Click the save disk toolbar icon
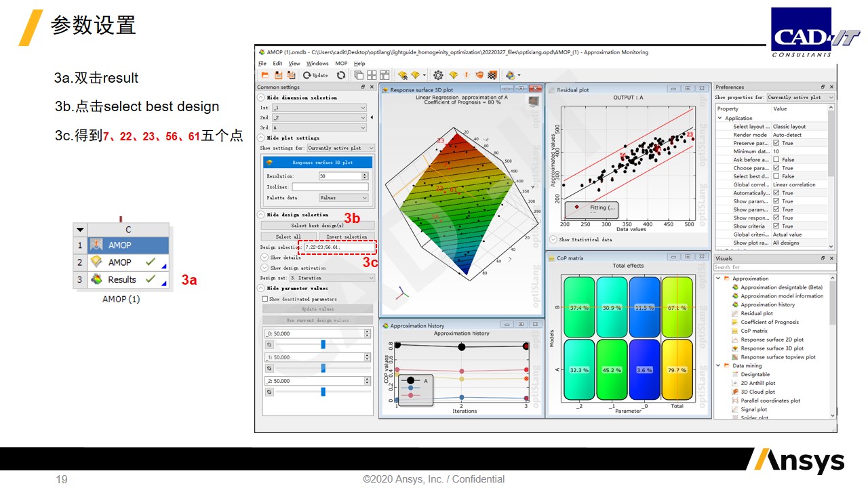868x488 pixels. point(279,75)
